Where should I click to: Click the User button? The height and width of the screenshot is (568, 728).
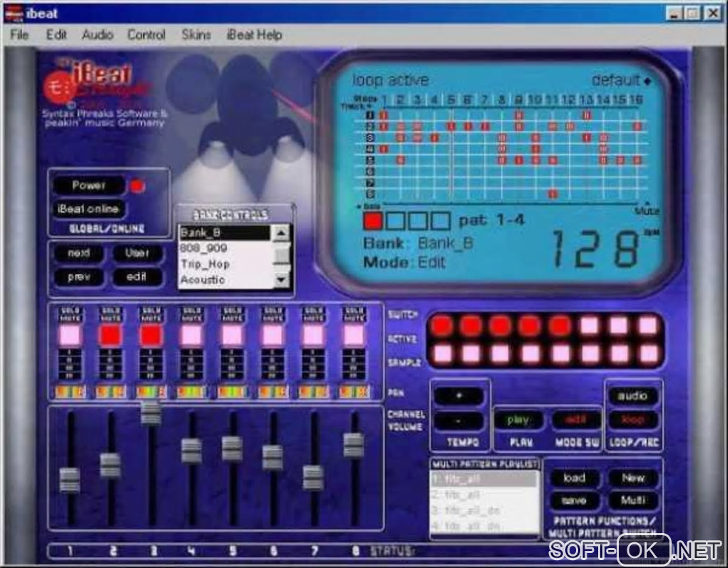[x=137, y=253]
